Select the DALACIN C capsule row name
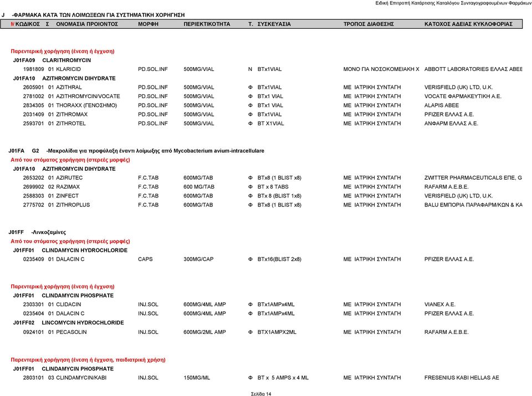 click(x=70, y=260)
